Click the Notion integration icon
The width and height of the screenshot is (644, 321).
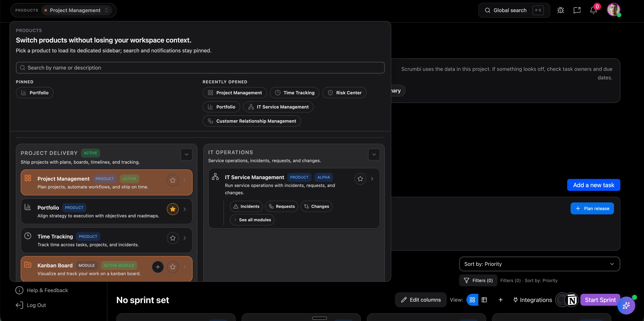pos(572,300)
